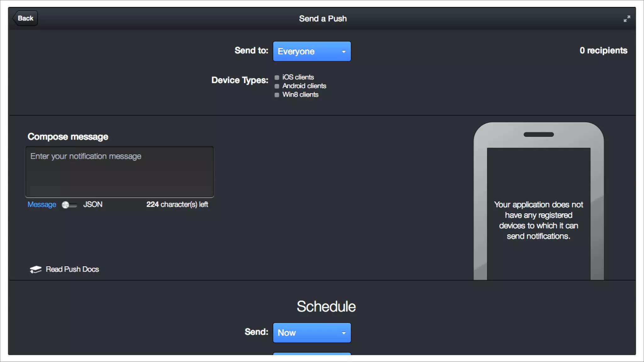Click the phone speaker slot icon
The image size is (644, 362).
pos(538,134)
